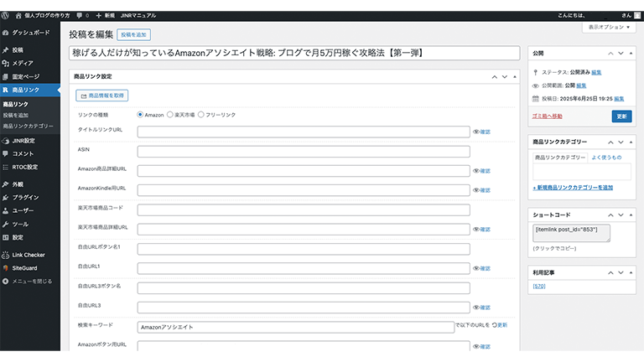Click 新規商品リンクカテゴリーを追加 link

(573, 188)
